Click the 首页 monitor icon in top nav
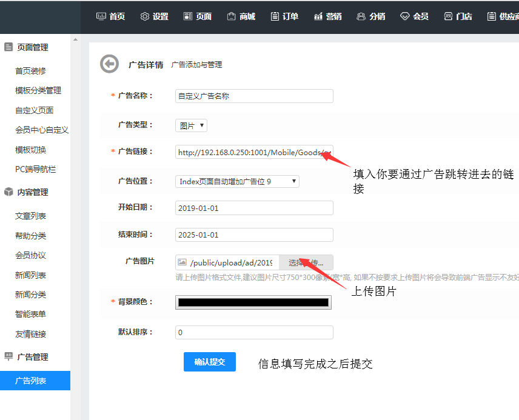Image resolution: width=519 pixels, height=420 pixels. 101,16
